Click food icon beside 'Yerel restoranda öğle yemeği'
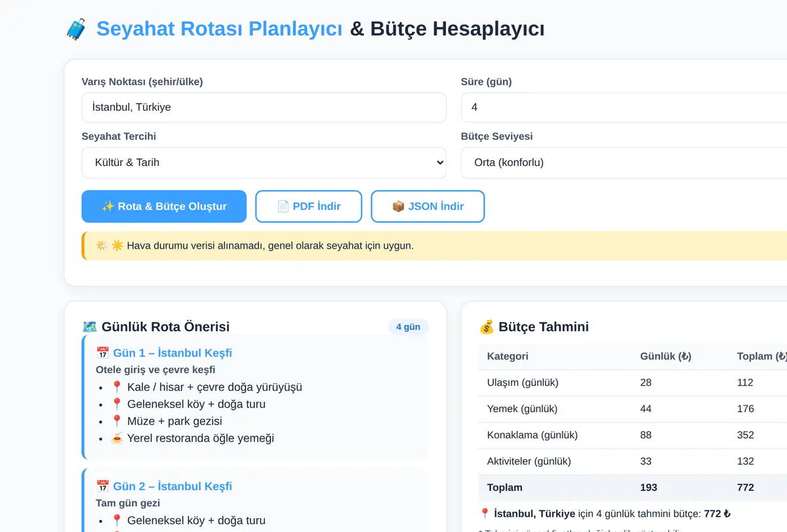 (x=117, y=438)
